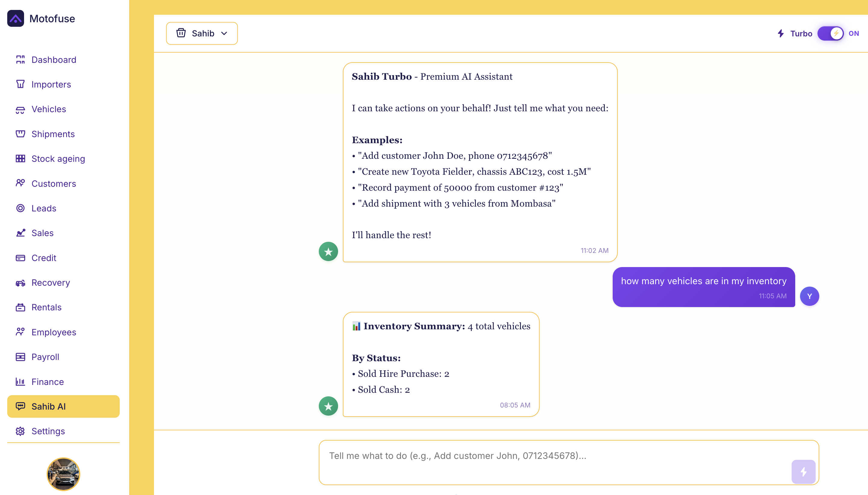Click the basket icon in Sahib selector

pyautogui.click(x=181, y=33)
